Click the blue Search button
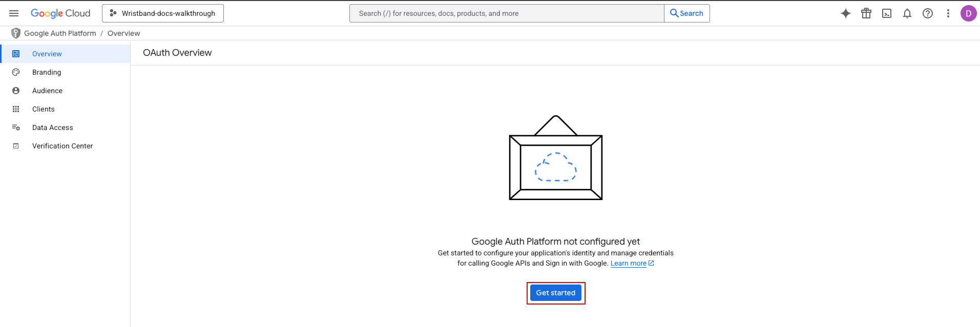Viewport: 980px width, 327px height. [687, 13]
